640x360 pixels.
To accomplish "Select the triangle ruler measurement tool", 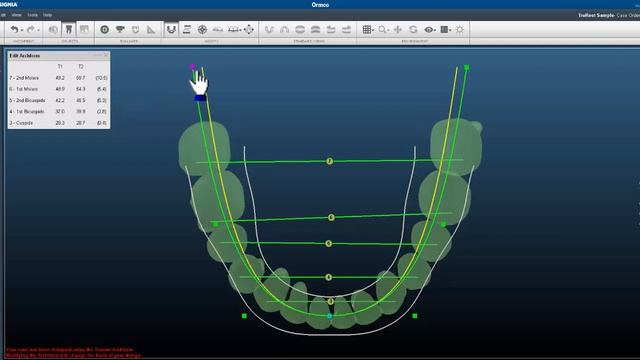I will point(151,29).
